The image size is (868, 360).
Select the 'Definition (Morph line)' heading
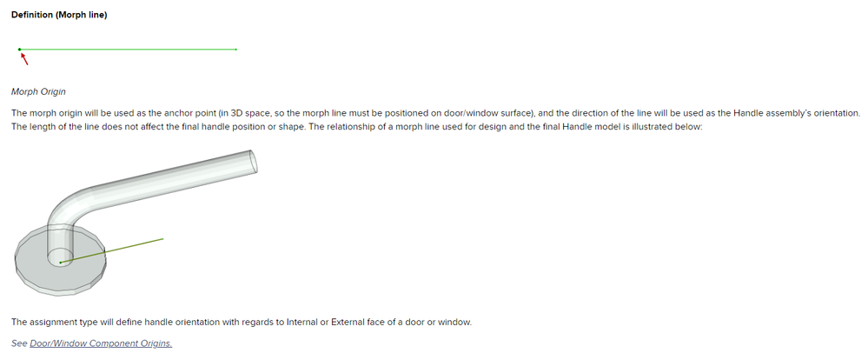pyautogui.click(x=59, y=15)
